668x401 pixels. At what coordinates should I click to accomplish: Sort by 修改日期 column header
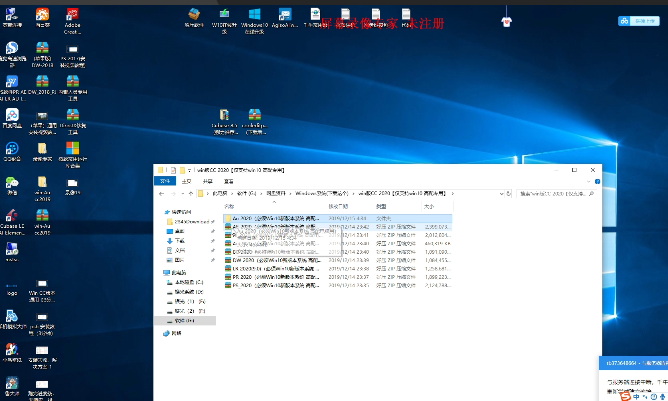tap(338, 206)
